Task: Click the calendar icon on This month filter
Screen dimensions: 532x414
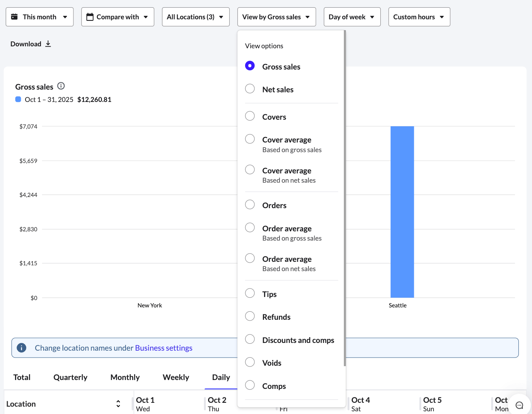Action: (15, 17)
